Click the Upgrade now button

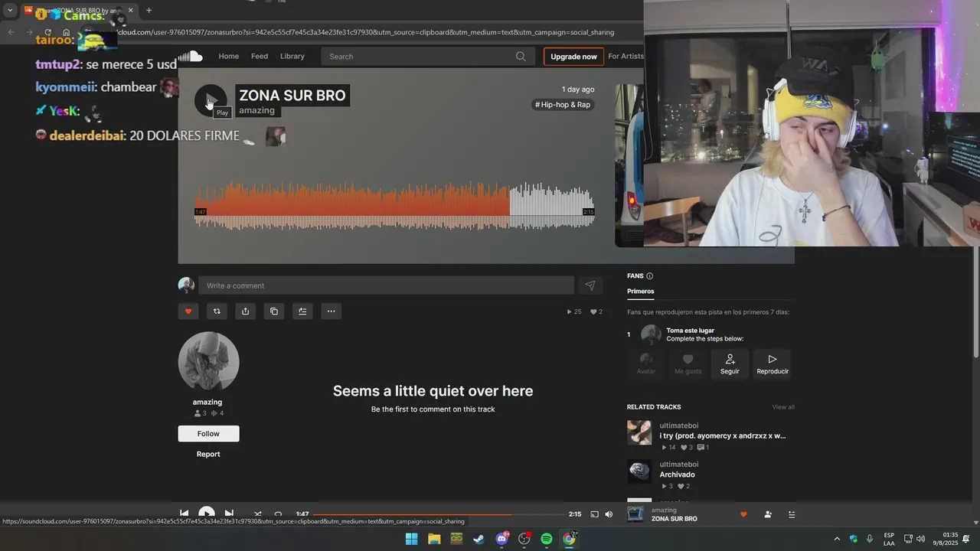573,57
